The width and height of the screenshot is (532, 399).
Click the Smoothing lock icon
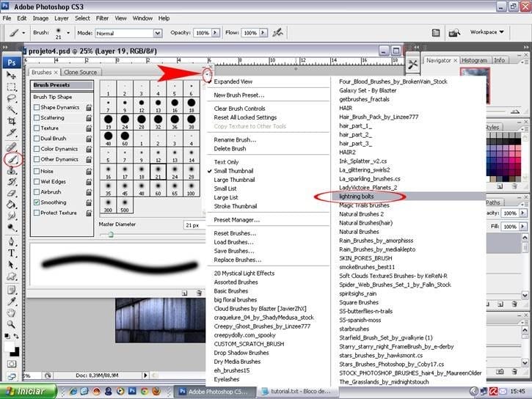coord(89,202)
